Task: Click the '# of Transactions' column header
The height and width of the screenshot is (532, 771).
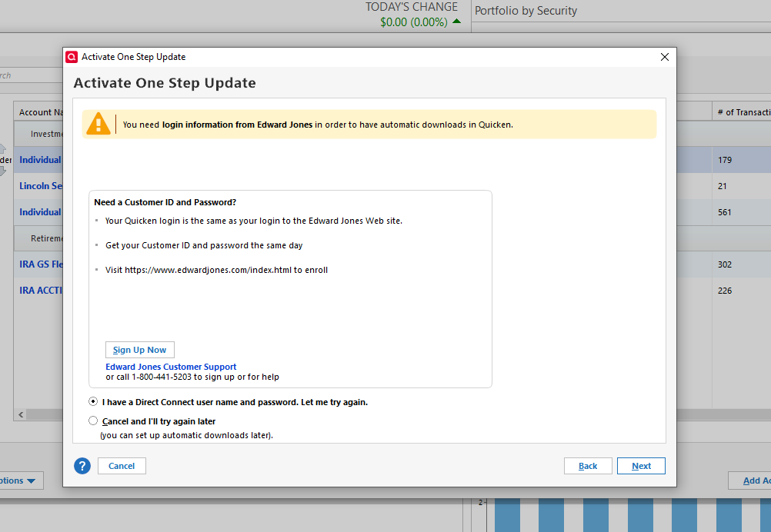Action: tap(743, 112)
